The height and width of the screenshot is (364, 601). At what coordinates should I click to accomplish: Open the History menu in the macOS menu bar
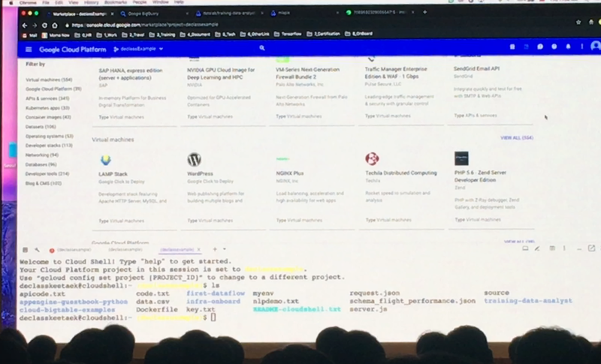pos(91,2)
